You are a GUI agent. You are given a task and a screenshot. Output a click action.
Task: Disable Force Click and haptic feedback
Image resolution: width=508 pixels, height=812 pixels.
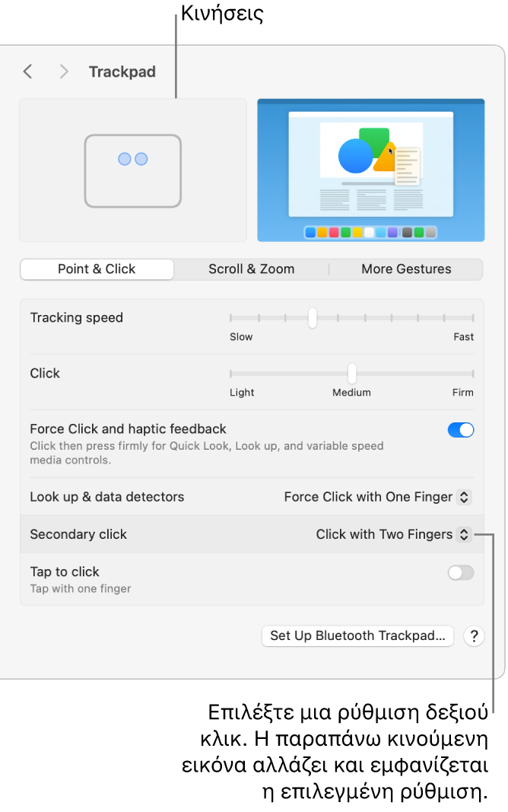(x=460, y=430)
